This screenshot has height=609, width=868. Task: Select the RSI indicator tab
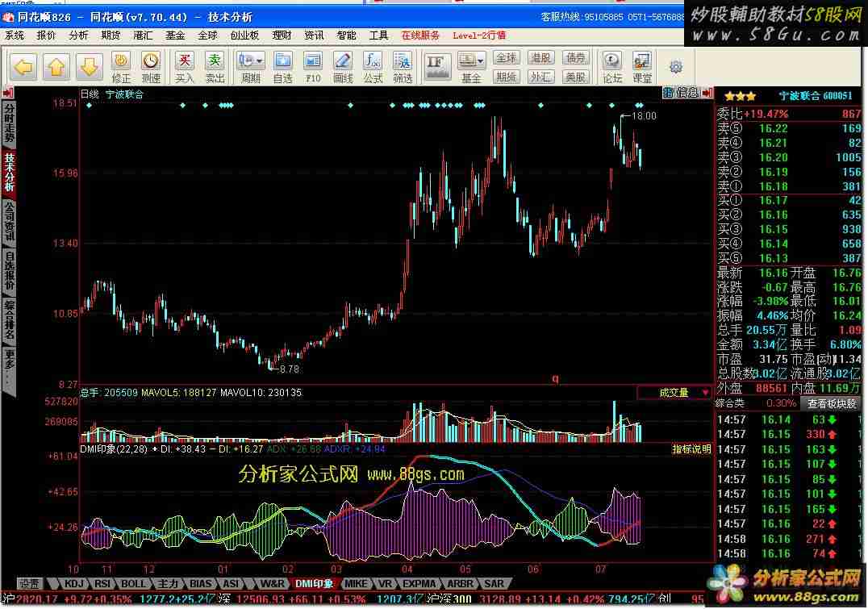[102, 583]
